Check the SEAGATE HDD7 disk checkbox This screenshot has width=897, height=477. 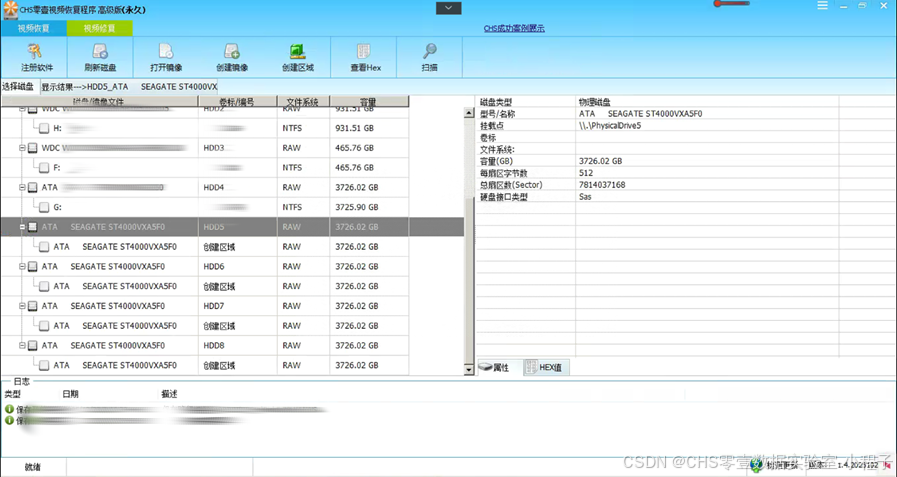pos(33,306)
